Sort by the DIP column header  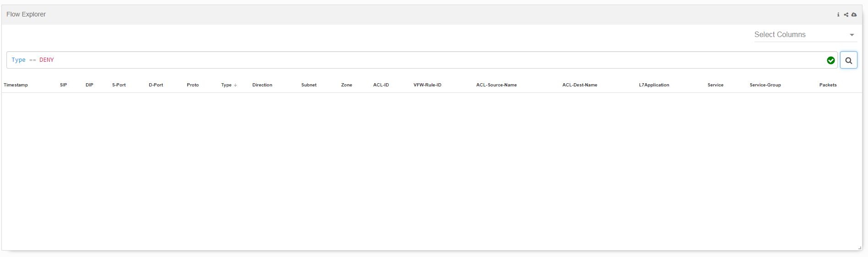[89, 85]
